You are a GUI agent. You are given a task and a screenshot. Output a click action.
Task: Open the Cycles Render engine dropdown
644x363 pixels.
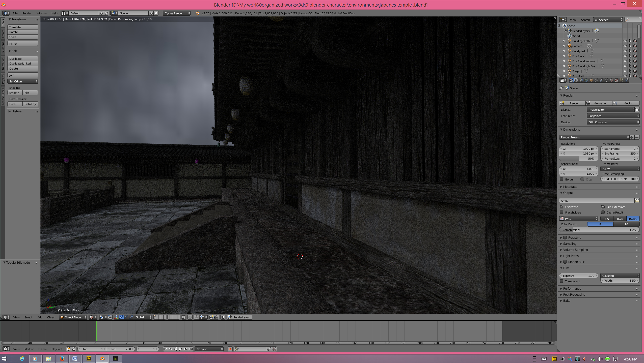177,13
